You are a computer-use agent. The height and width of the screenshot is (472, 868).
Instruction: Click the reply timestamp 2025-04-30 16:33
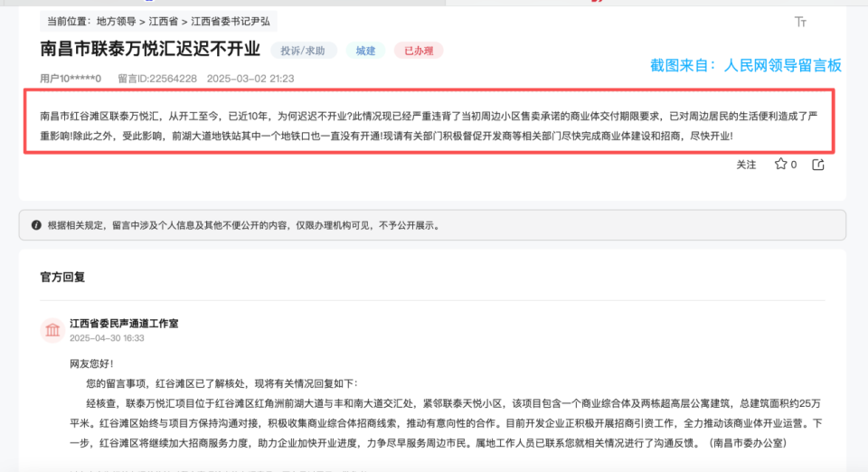tap(107, 338)
